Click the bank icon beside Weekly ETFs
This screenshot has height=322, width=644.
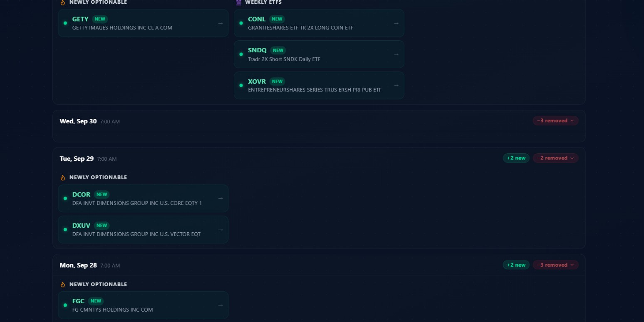tap(238, 2)
